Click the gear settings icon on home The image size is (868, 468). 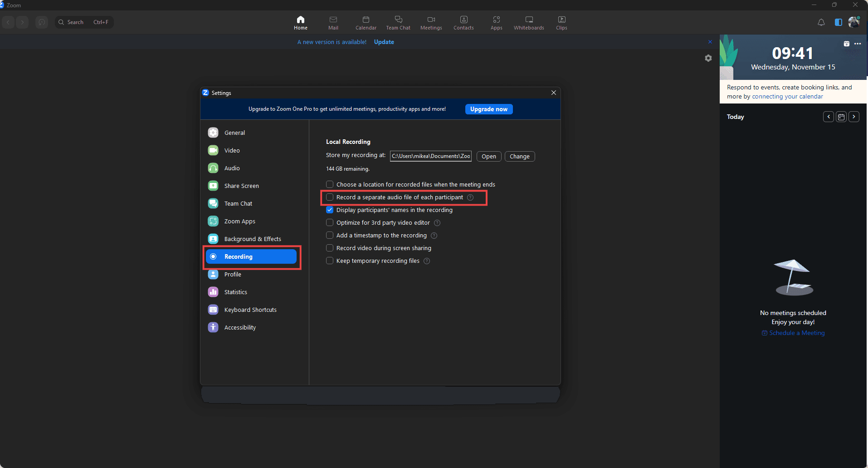[708, 58]
